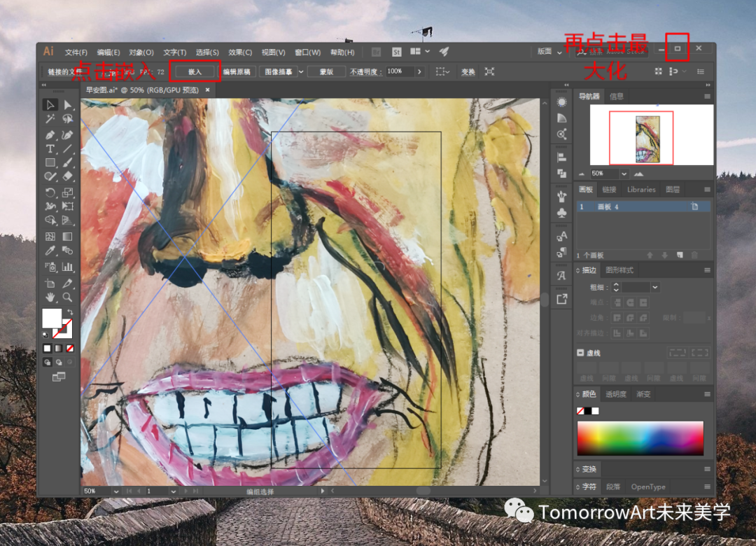Open the 对象(O) menu

coord(141,52)
